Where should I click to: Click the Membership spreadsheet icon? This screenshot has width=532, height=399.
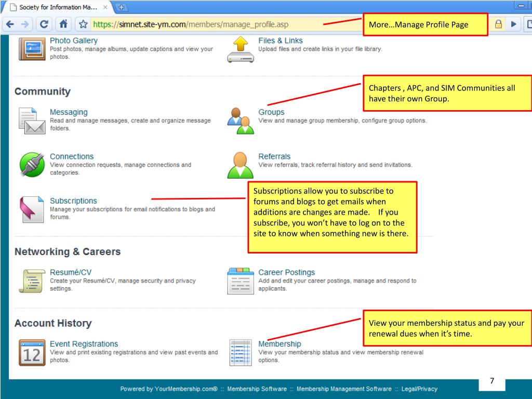pyautogui.click(x=241, y=353)
